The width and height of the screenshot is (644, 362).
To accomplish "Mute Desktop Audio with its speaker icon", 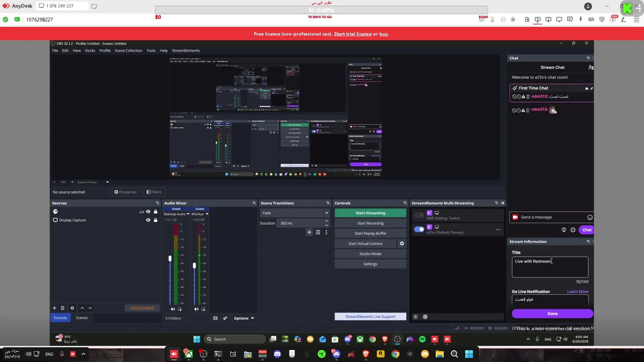I will pos(173,309).
